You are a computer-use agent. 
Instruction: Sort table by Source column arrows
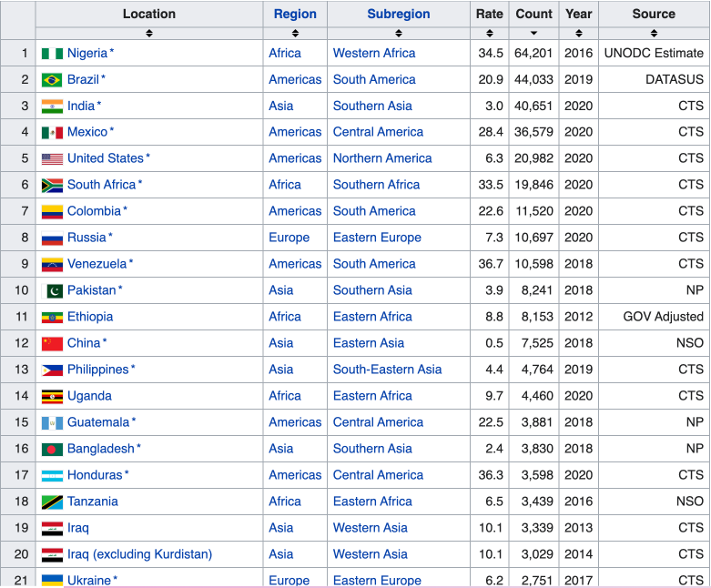tap(654, 34)
